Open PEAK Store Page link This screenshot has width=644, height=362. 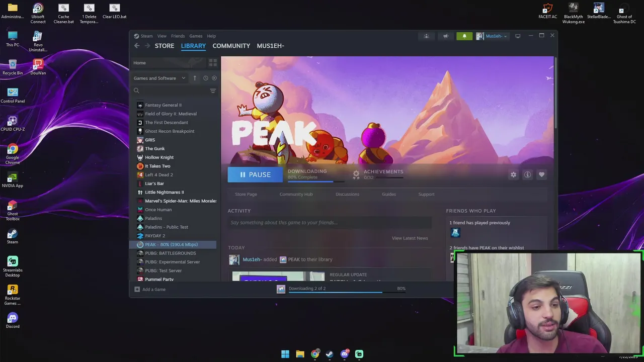click(246, 194)
